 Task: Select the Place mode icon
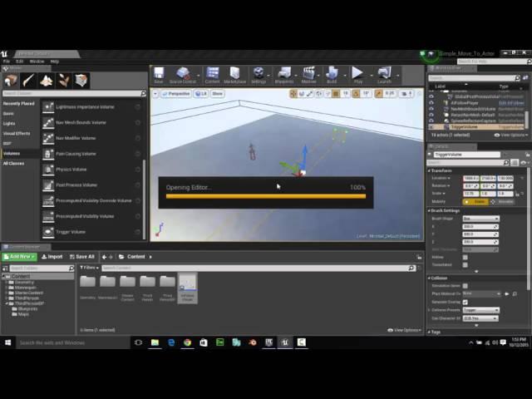pyautogui.click(x=11, y=81)
